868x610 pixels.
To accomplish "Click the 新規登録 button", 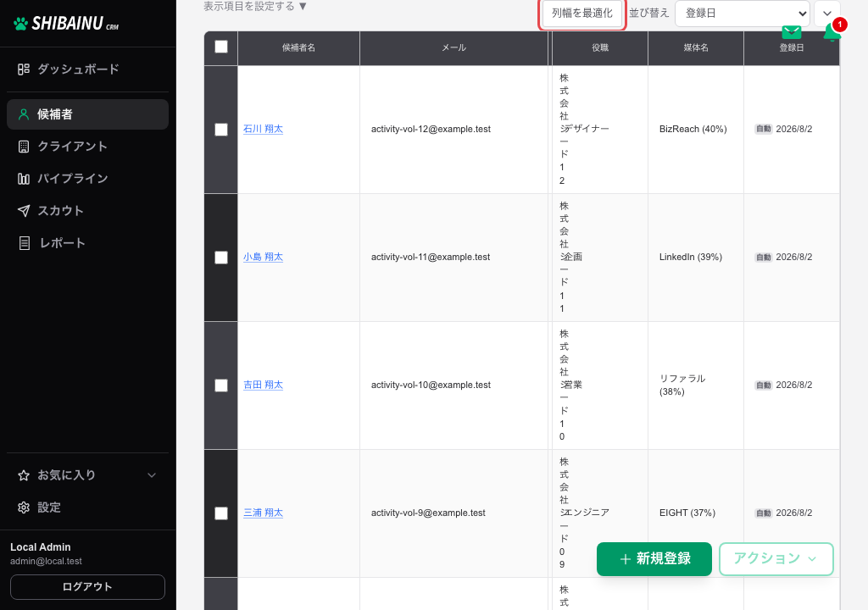I will coord(654,559).
